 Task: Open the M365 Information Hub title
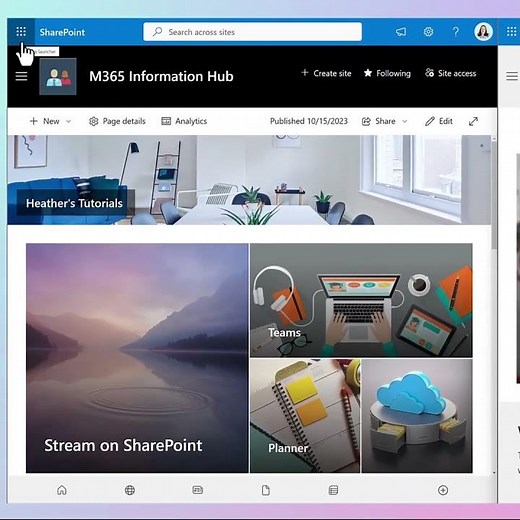tap(161, 76)
